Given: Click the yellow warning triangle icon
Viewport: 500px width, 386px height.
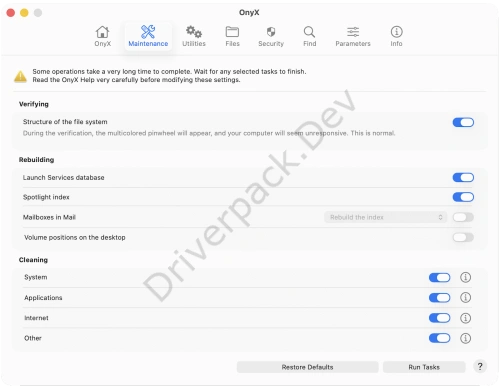Looking at the screenshot, I should click(20, 76).
